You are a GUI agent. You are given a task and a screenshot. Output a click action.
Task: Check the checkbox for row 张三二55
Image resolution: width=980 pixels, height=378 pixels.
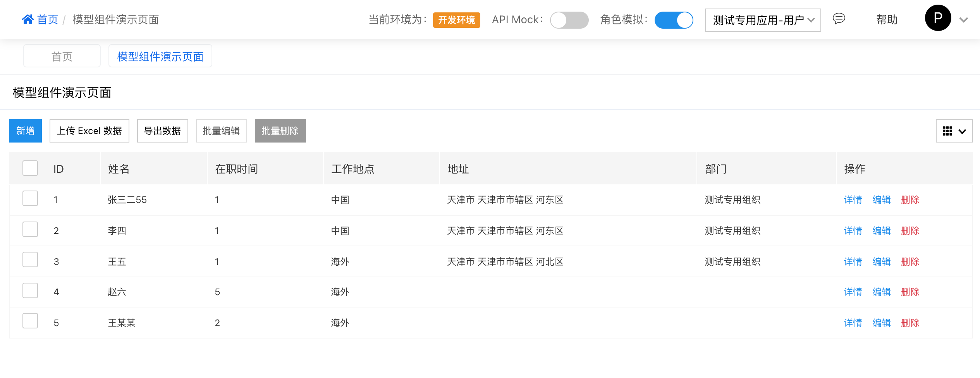[x=30, y=198]
